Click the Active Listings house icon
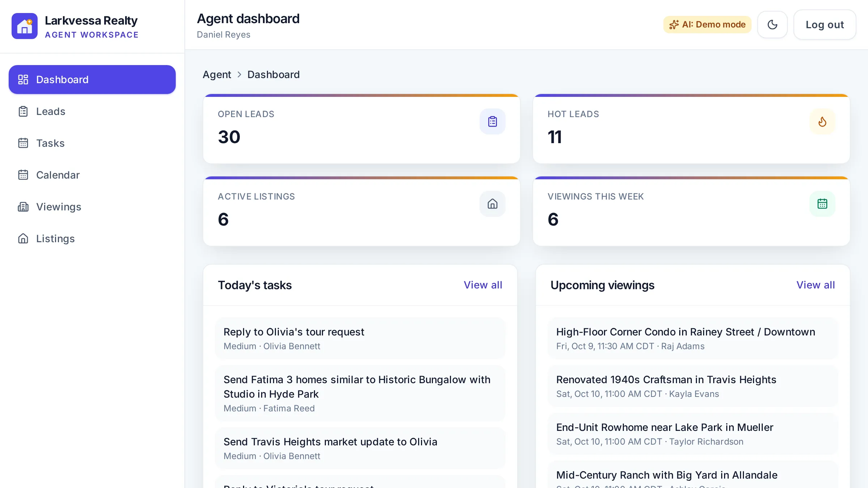Image resolution: width=868 pixels, height=488 pixels. pyautogui.click(x=493, y=204)
